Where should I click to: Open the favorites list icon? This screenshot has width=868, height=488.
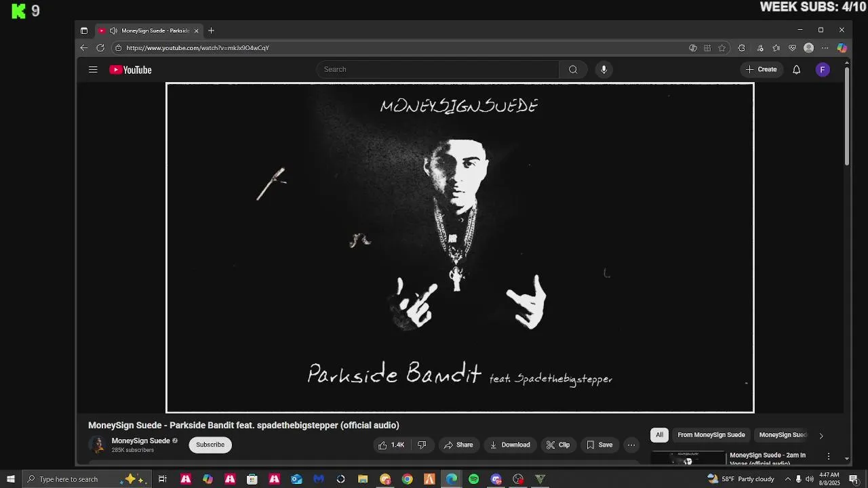pyautogui.click(x=776, y=48)
